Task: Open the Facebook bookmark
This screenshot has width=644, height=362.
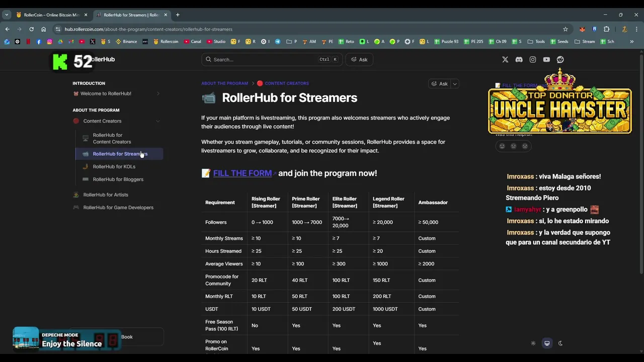Action: 39,42
